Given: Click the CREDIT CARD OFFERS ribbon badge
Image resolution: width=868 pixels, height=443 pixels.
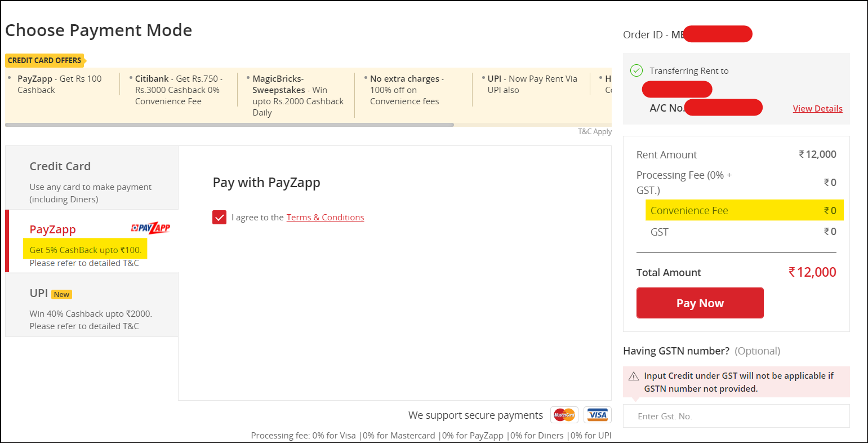Looking at the screenshot, I should click(43, 60).
